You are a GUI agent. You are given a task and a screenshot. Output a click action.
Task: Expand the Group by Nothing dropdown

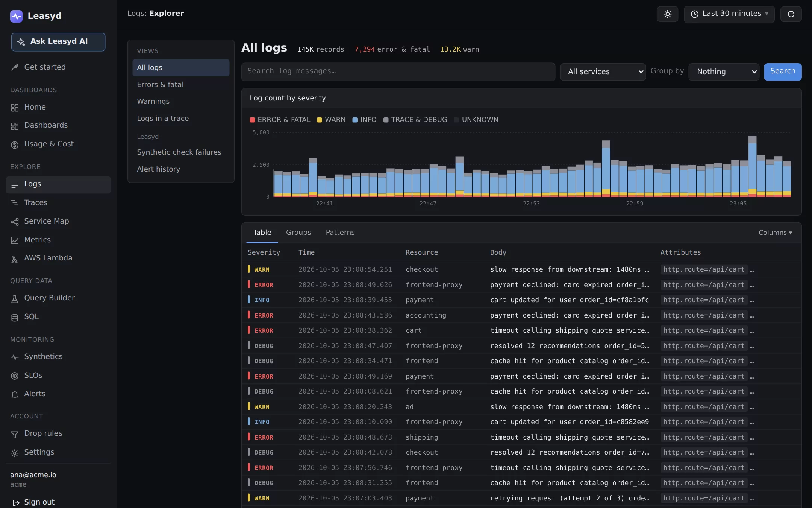coord(724,72)
